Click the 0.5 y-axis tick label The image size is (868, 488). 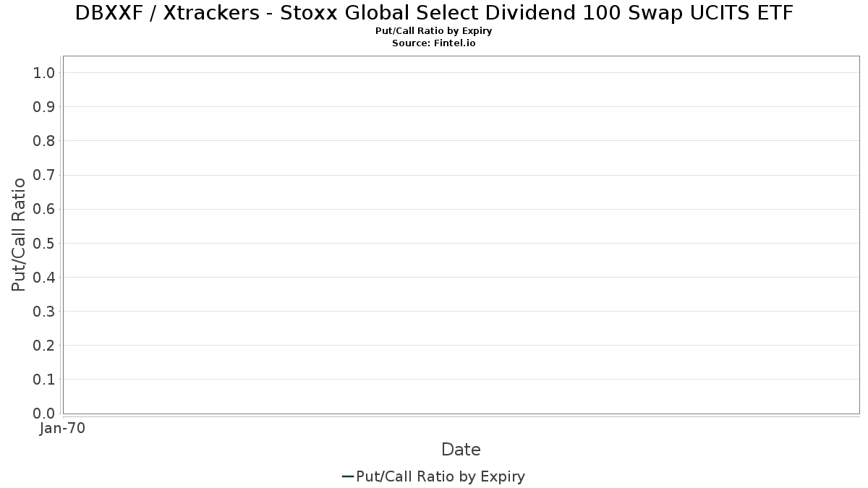pos(44,243)
